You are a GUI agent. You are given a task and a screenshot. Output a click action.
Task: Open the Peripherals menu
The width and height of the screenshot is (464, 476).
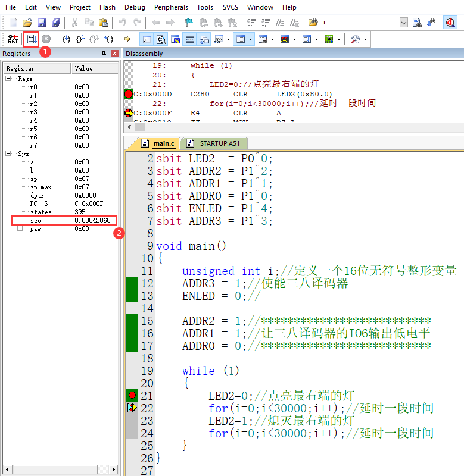coord(171,7)
